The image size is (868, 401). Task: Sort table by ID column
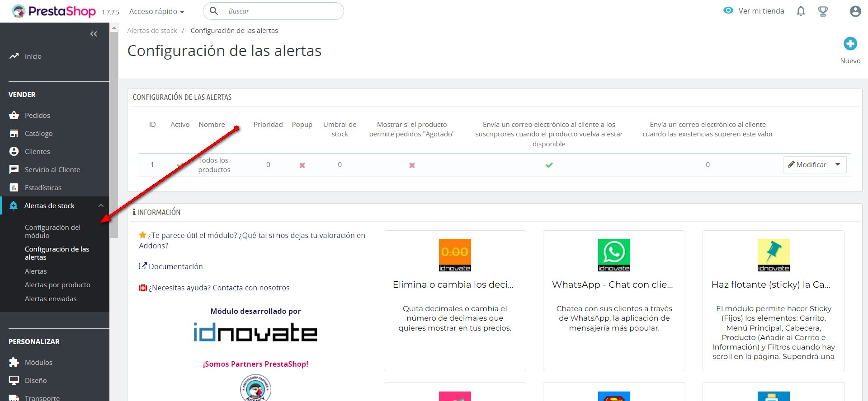152,124
